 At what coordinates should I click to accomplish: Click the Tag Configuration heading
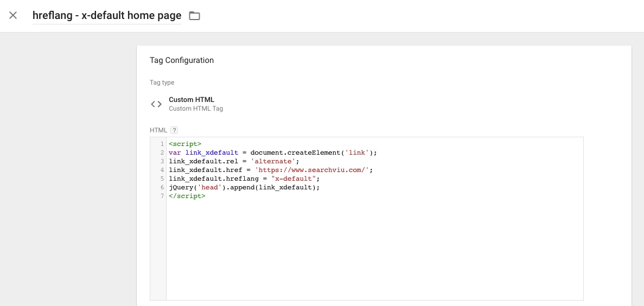click(182, 60)
